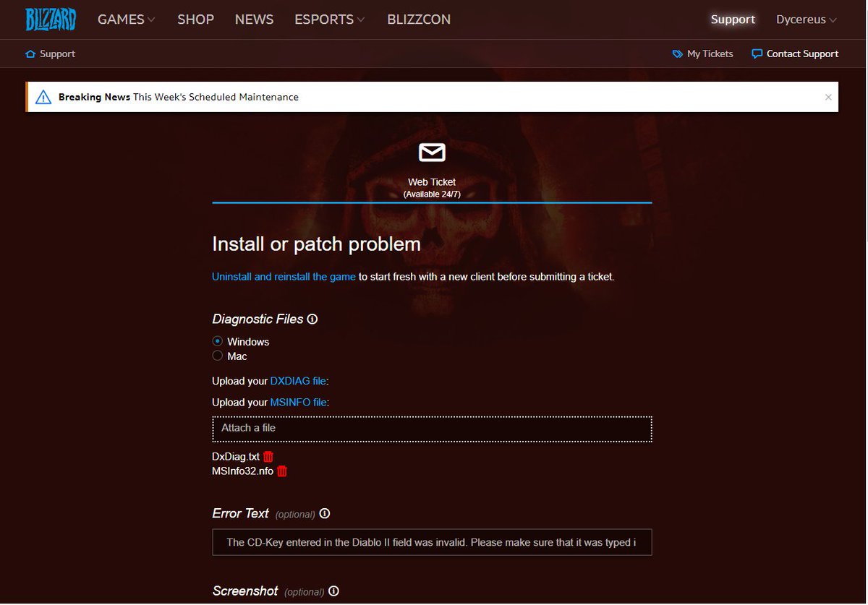Image resolution: width=868 pixels, height=605 pixels.
Task: Click the Install or patch problem heading
Action: [x=316, y=244]
